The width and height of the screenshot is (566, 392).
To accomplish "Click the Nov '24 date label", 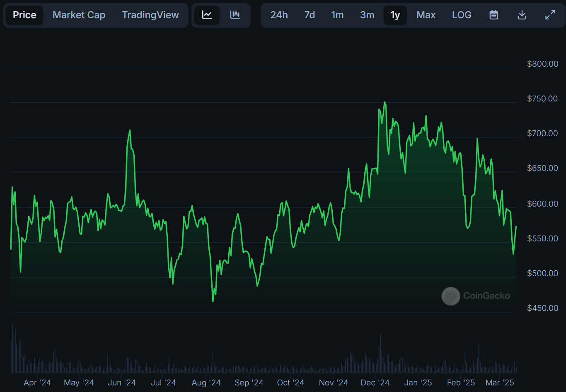I will coord(334,382).
